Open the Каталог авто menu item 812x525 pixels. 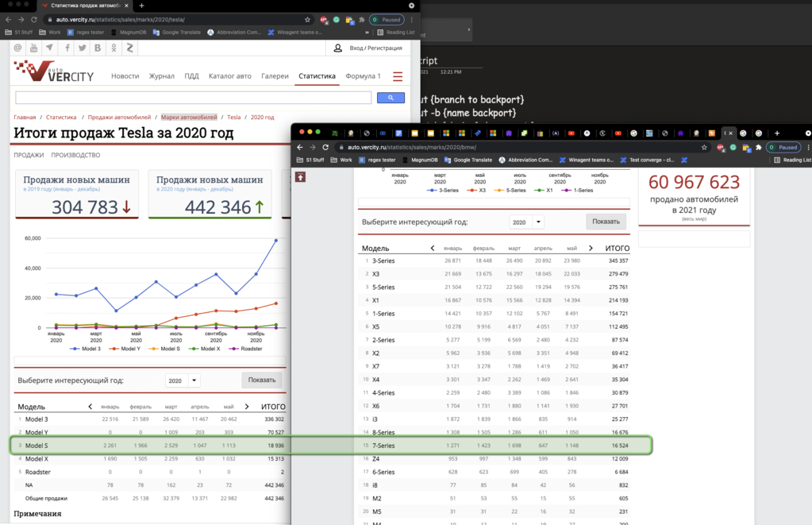coord(230,76)
